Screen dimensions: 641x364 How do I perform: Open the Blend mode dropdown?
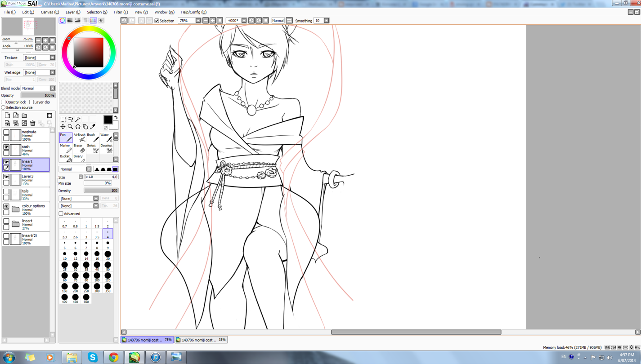[52, 89]
